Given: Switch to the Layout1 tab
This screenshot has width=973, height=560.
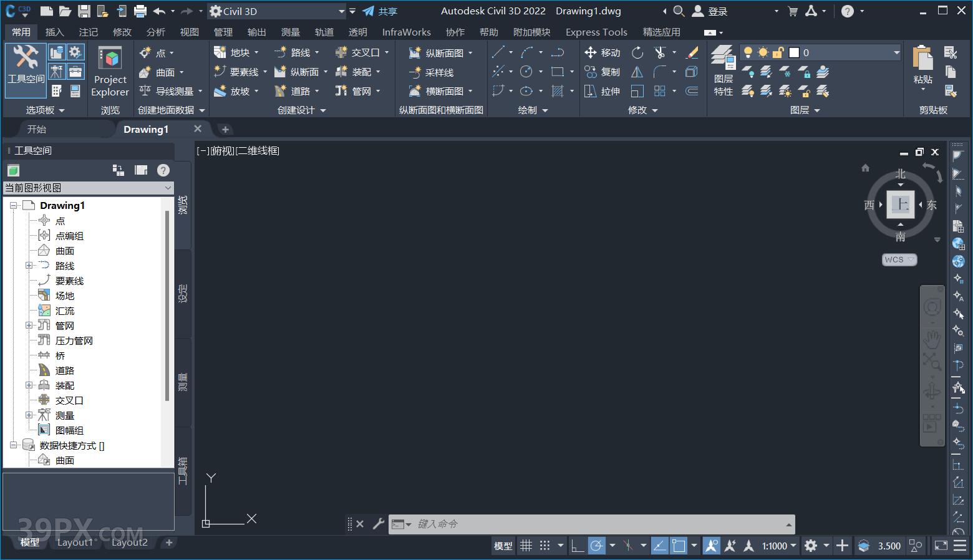Looking at the screenshot, I should pos(75,543).
